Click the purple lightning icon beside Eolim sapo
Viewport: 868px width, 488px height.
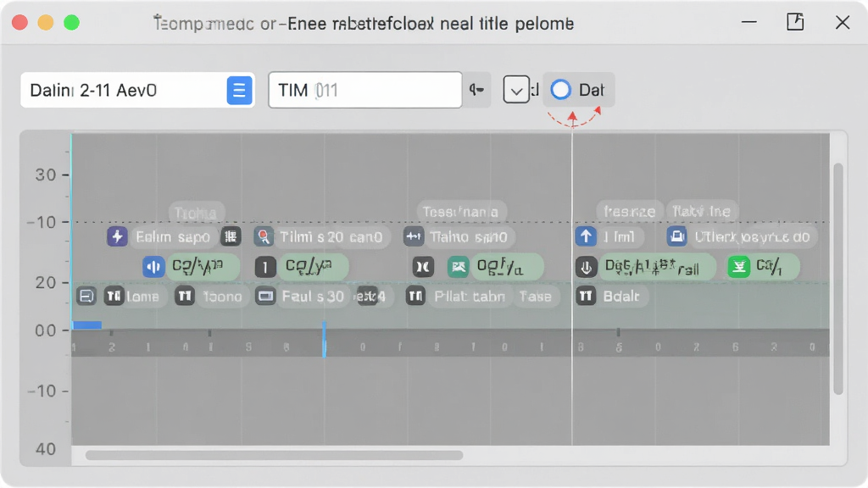[x=117, y=237]
